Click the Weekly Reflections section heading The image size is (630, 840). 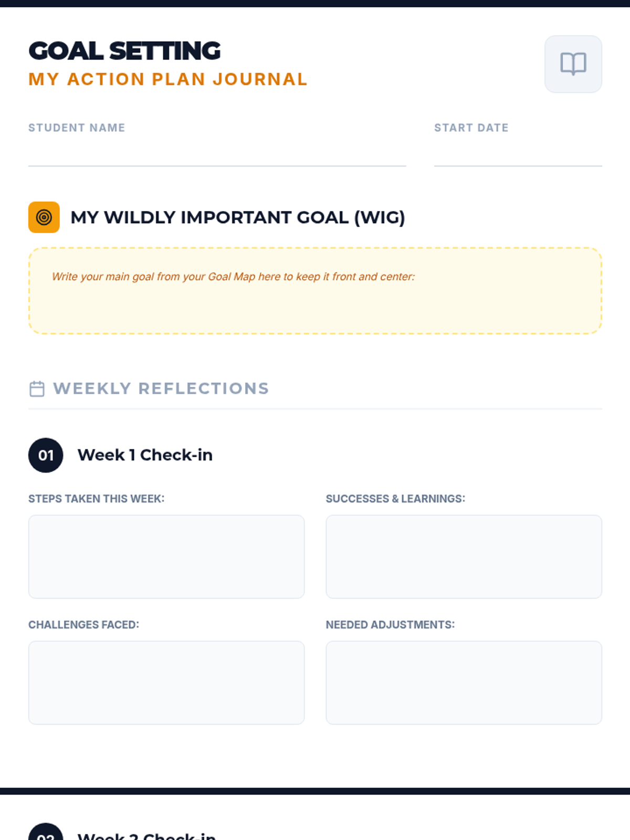coord(161,388)
